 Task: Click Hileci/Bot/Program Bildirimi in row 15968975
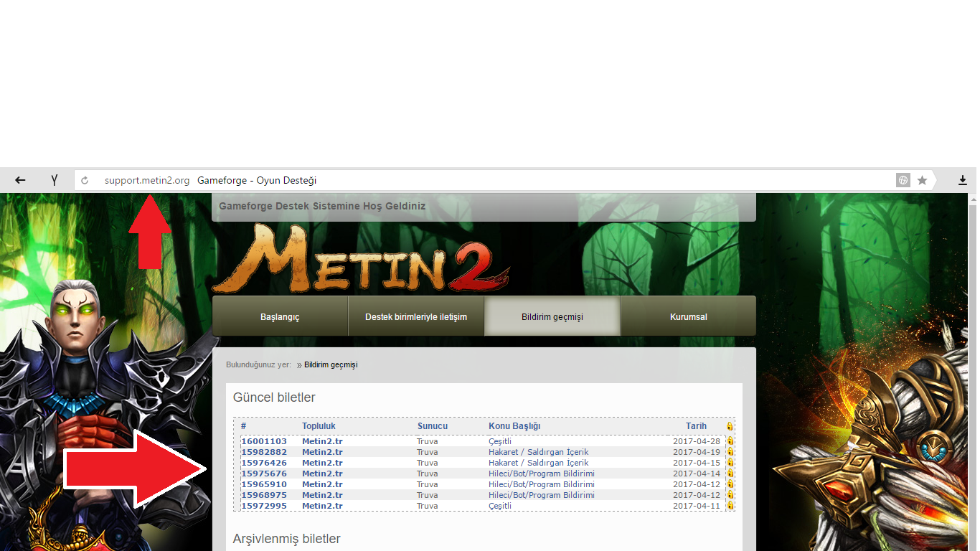click(x=542, y=495)
